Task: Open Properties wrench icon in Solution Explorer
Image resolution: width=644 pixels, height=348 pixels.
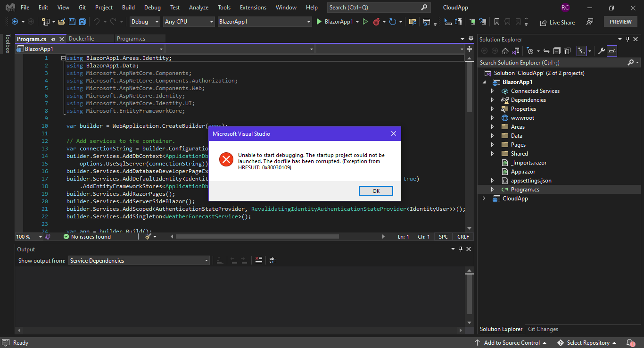Action: click(x=601, y=51)
